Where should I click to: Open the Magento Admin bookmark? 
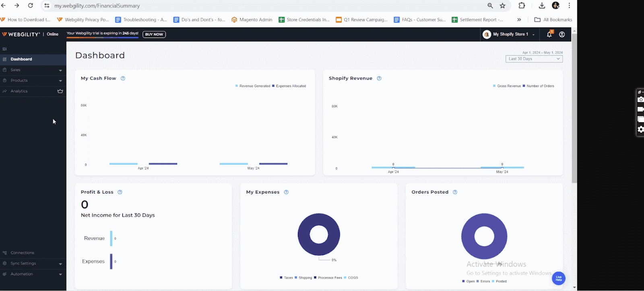point(252,20)
